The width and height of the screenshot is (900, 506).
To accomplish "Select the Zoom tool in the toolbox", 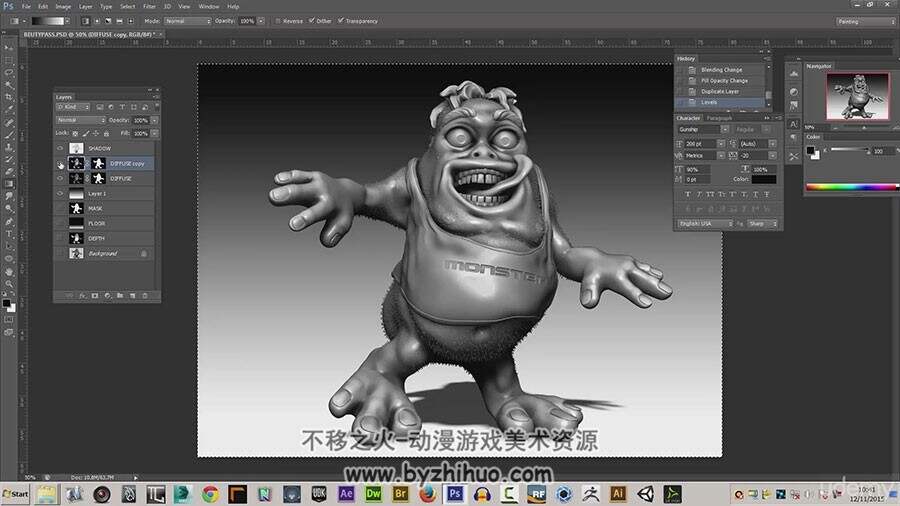I will pos(9,284).
